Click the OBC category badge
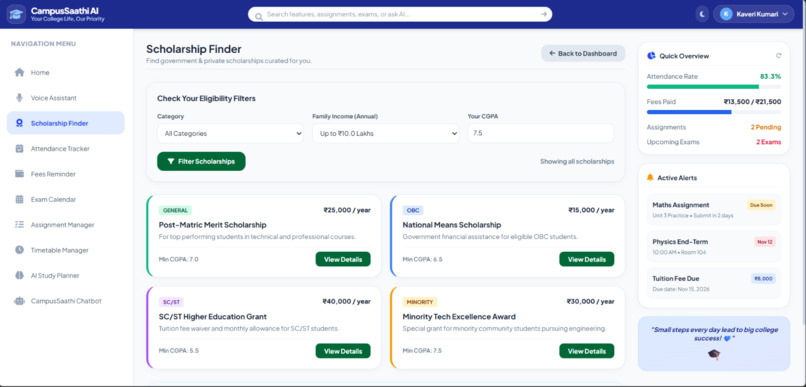The height and width of the screenshot is (387, 806). [413, 211]
